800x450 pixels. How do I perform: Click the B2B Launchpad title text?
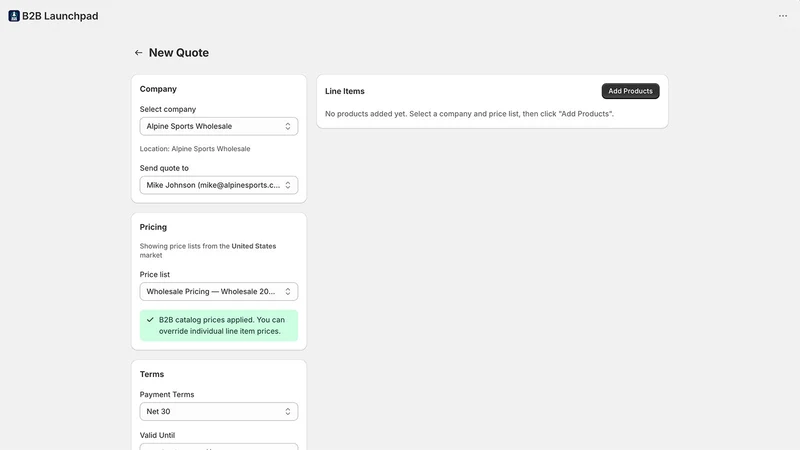pyautogui.click(x=60, y=16)
